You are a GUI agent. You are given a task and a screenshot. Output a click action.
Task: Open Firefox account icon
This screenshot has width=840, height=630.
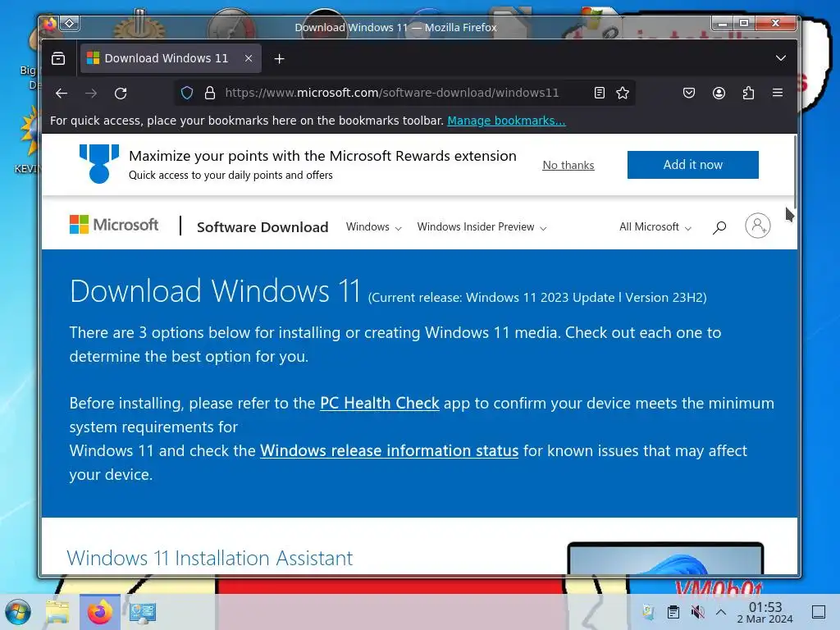[719, 94]
